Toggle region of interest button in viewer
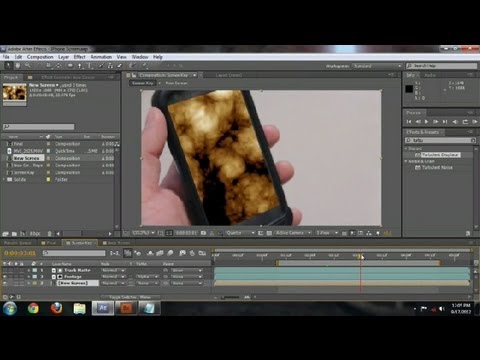 260,233
